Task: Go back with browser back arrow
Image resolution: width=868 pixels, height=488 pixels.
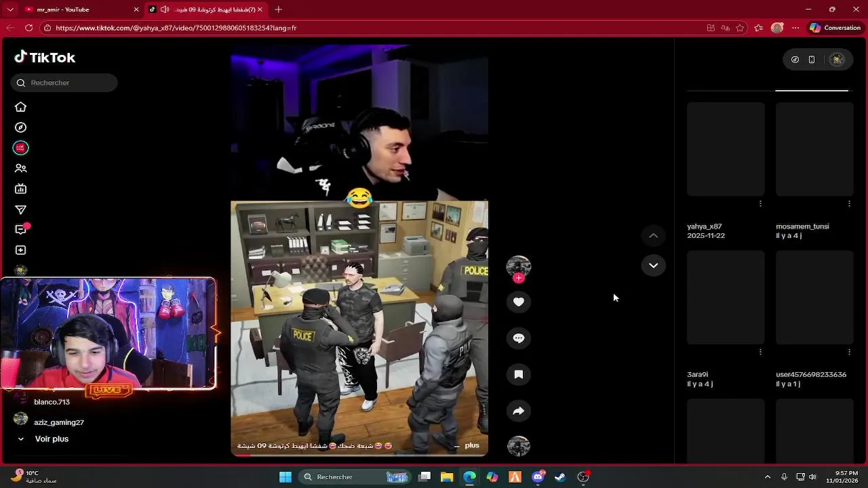Action: pyautogui.click(x=9, y=28)
